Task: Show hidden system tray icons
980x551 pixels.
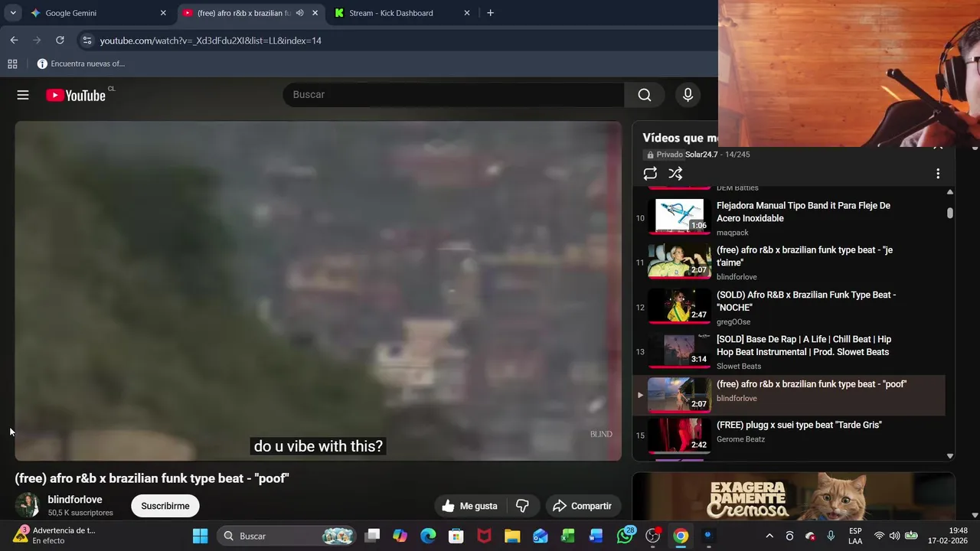Action: coord(769,536)
